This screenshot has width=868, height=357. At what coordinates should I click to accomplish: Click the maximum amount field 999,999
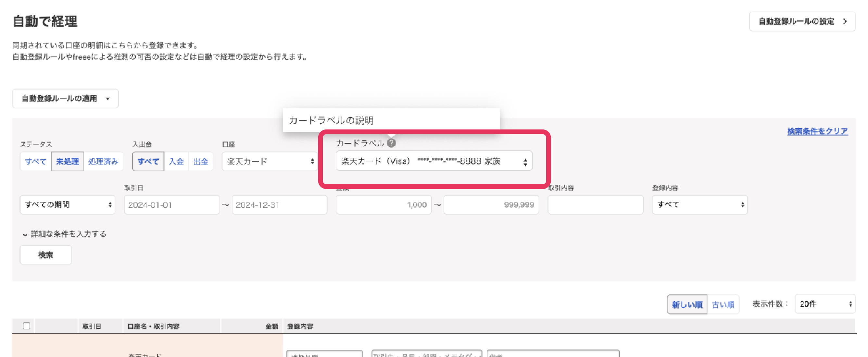click(491, 205)
